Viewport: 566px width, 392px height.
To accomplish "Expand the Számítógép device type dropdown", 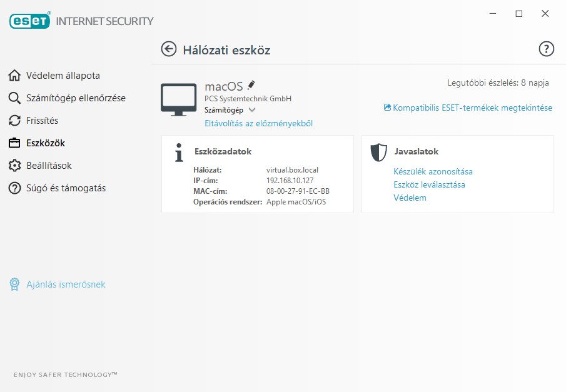I will [252, 110].
